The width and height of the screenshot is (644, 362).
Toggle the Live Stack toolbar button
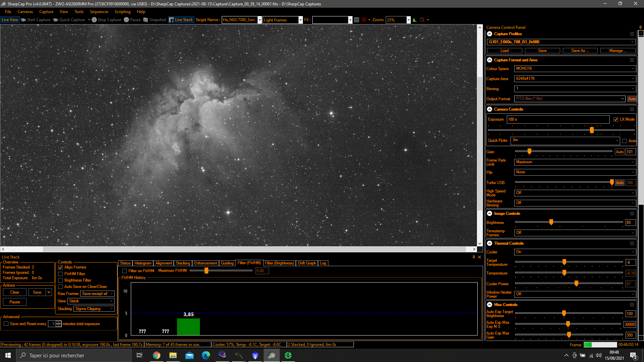(181, 20)
